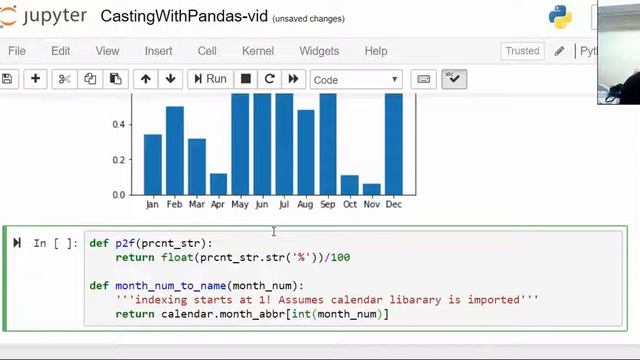Click the Trusted notebook indicator
The image size is (640, 360).
(x=522, y=51)
